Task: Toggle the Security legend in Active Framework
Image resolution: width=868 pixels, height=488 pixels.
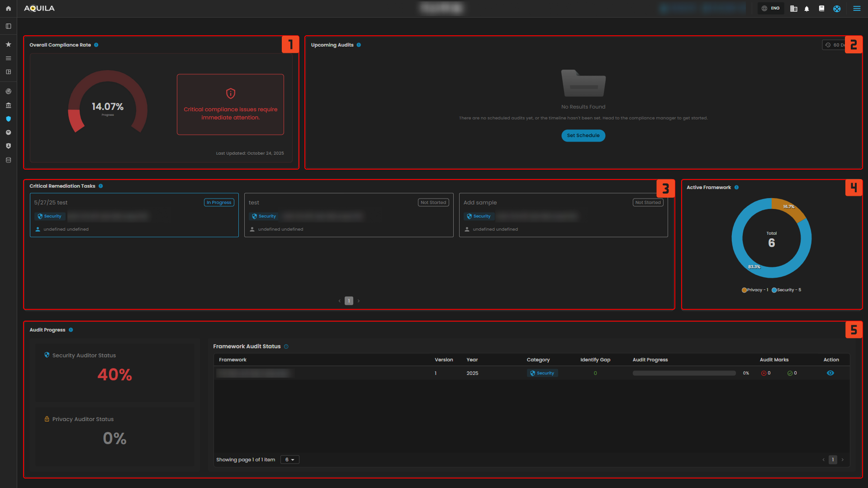Action: pos(786,290)
